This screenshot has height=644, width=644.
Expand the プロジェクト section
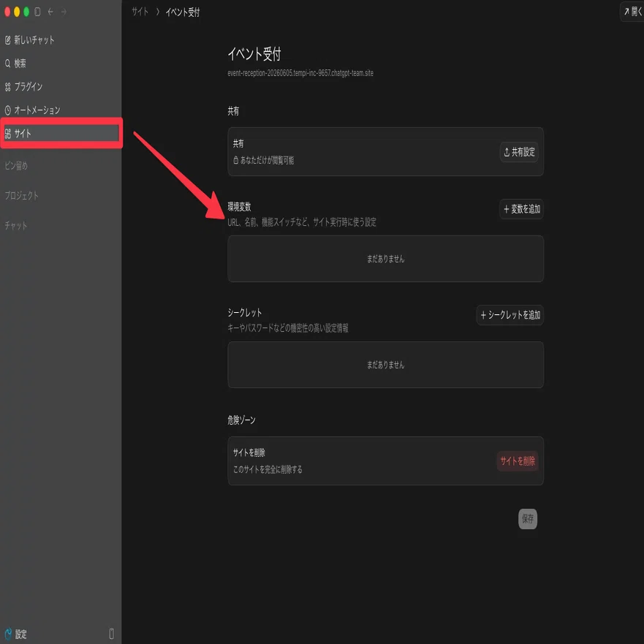pyautogui.click(x=21, y=195)
